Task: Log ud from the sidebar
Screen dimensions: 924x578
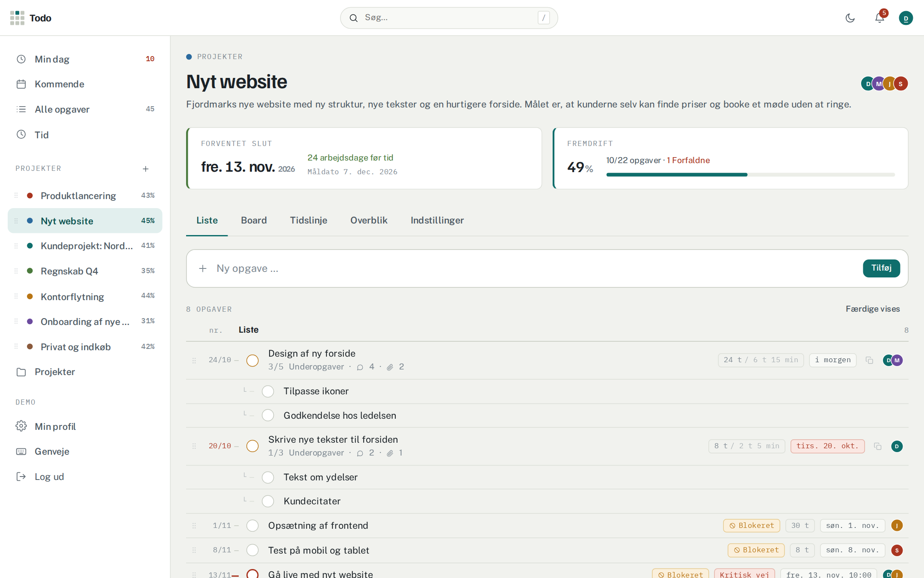Action: 85,477
